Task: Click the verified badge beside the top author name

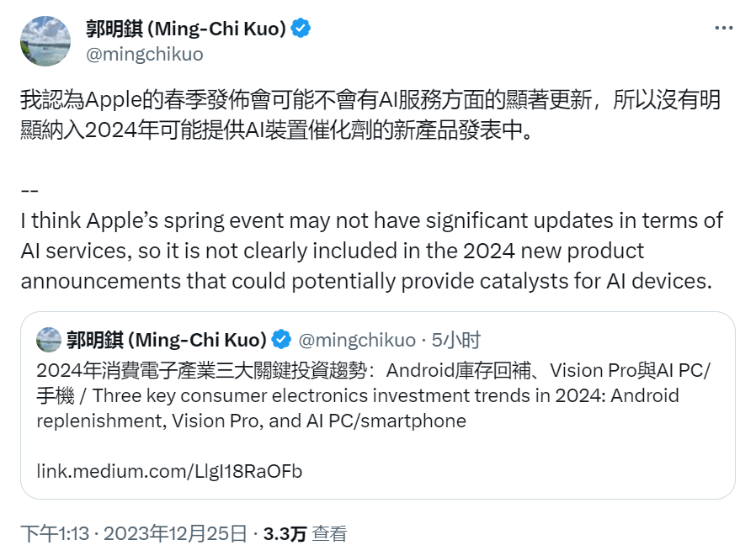Action: click(x=301, y=29)
